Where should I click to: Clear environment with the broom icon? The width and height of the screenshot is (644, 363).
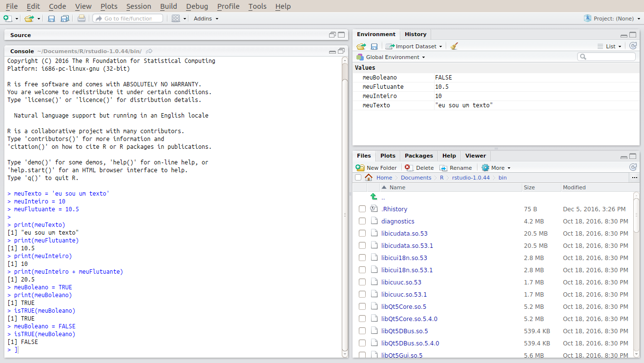click(x=455, y=46)
